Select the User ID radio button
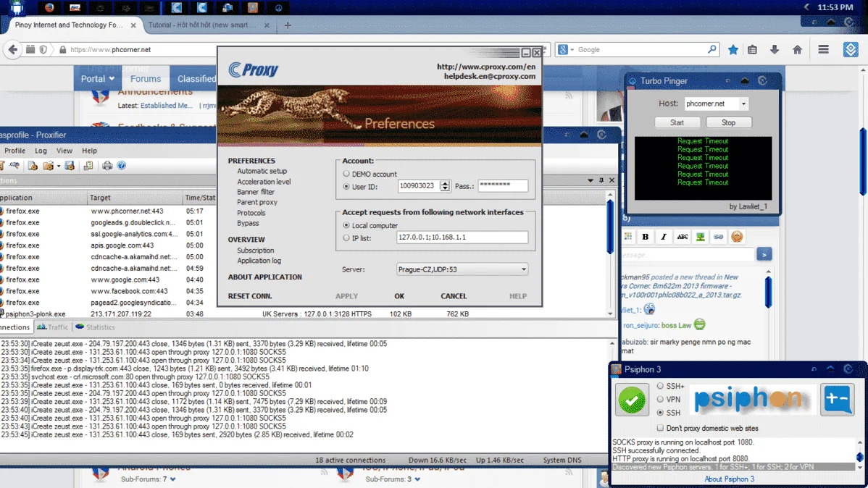868x488 pixels. pyautogui.click(x=346, y=187)
